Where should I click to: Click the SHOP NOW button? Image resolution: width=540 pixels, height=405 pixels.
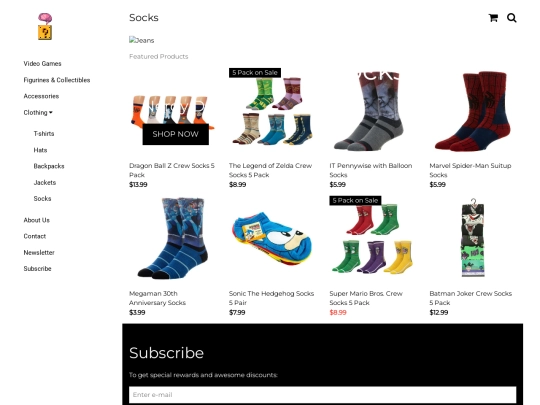pyautogui.click(x=176, y=134)
